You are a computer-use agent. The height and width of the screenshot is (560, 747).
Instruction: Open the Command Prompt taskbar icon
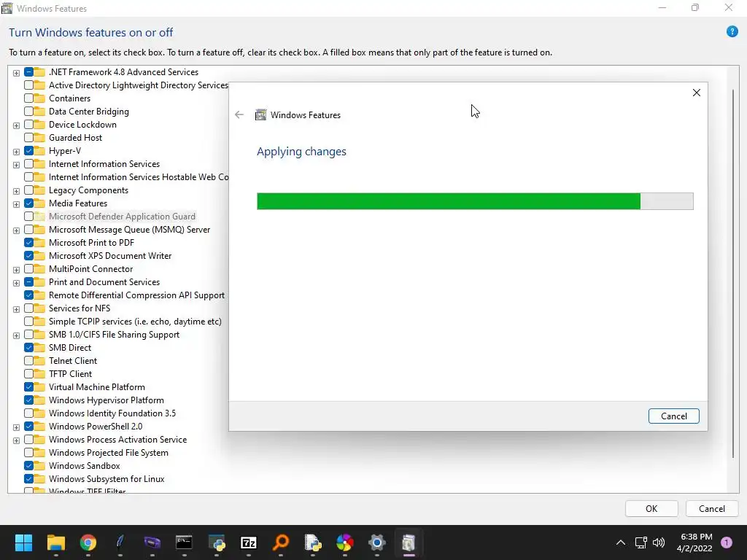tap(184, 542)
